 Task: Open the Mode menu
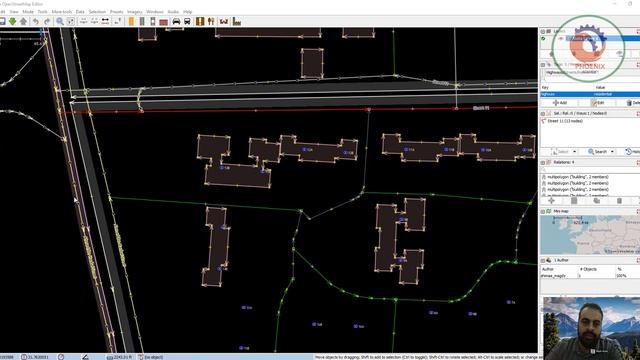28,12
